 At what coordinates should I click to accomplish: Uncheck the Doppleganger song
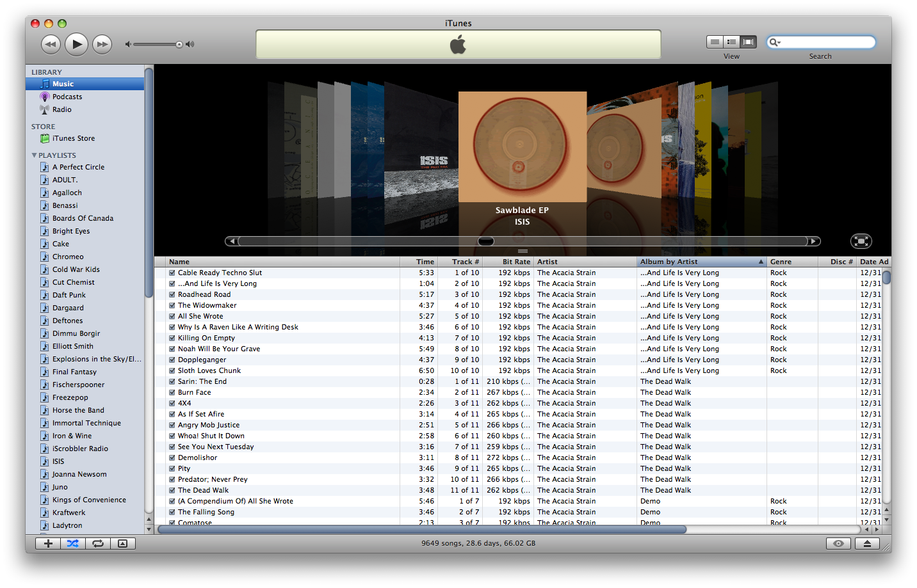pos(172,360)
